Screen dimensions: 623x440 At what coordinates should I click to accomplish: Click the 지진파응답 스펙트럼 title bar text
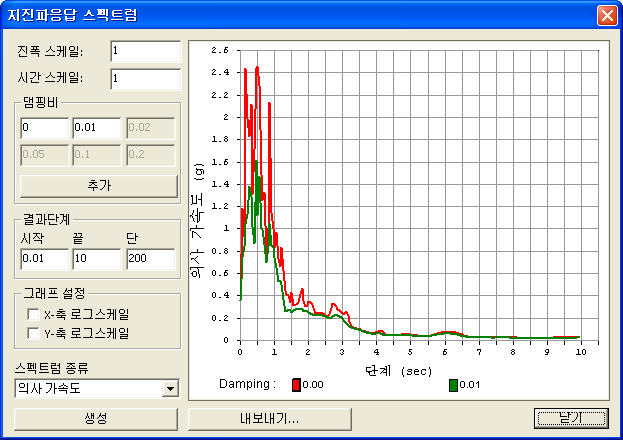(72, 15)
